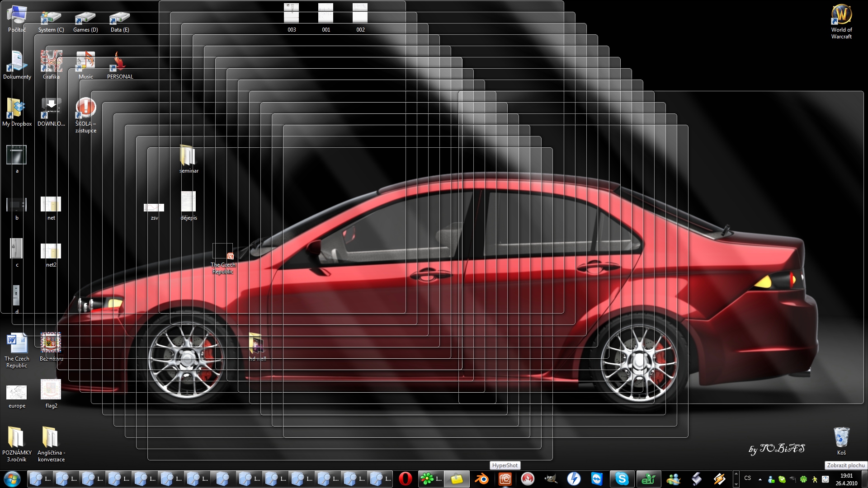Open the Music folder shortcut

click(x=85, y=65)
